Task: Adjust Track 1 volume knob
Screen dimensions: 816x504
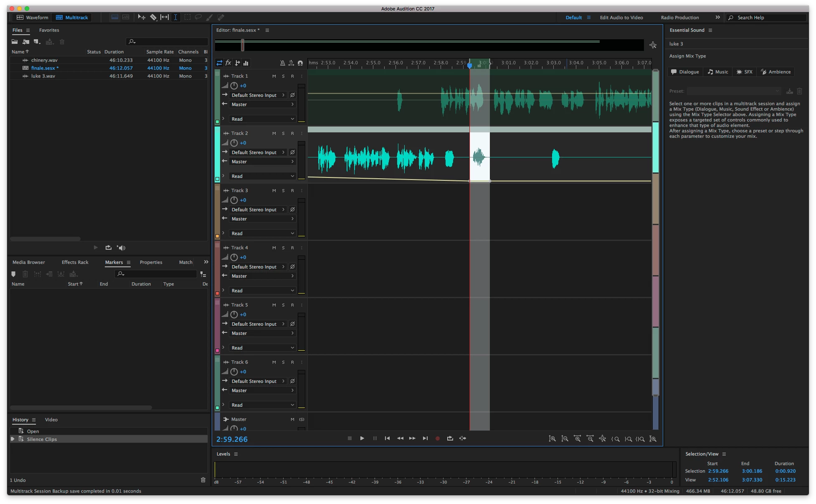Action: tap(234, 86)
